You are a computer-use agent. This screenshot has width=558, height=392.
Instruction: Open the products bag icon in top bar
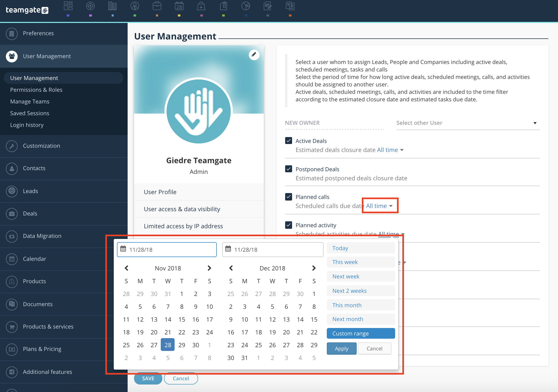click(201, 6)
